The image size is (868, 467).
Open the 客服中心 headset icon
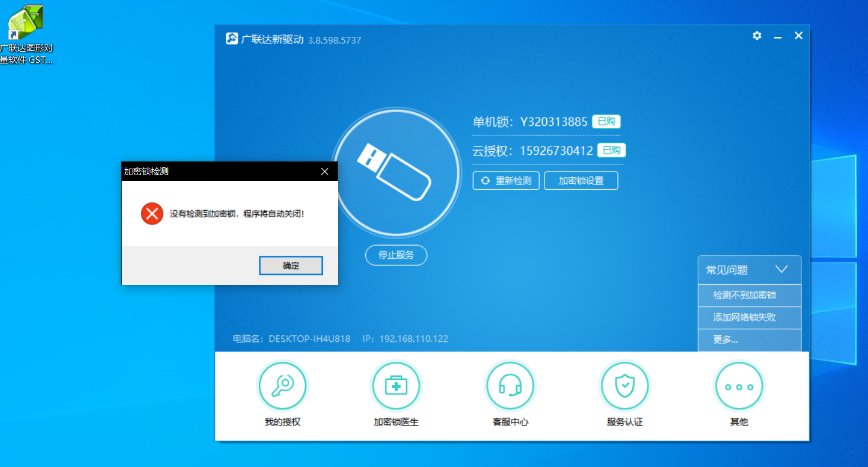coord(510,386)
